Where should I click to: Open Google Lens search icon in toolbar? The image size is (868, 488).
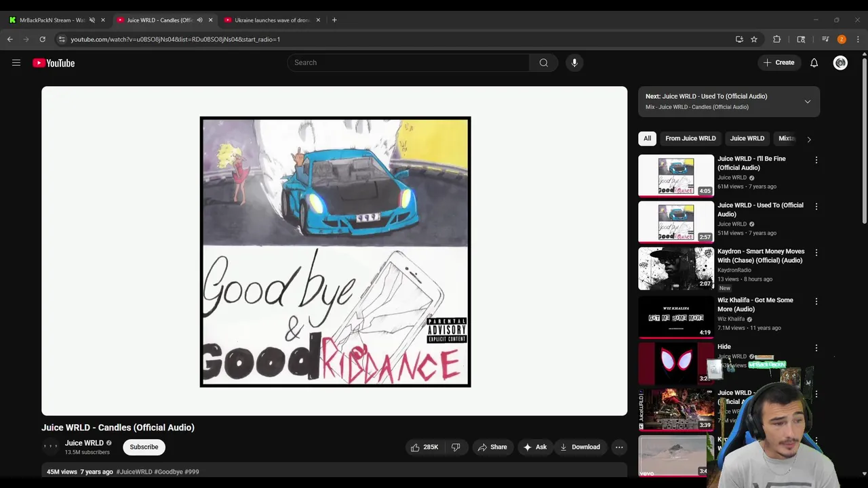801,39
